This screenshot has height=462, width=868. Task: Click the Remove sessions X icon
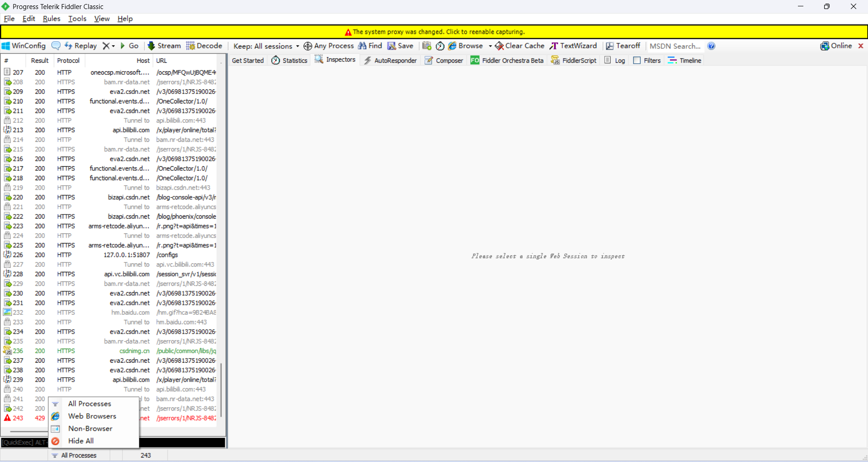point(106,46)
